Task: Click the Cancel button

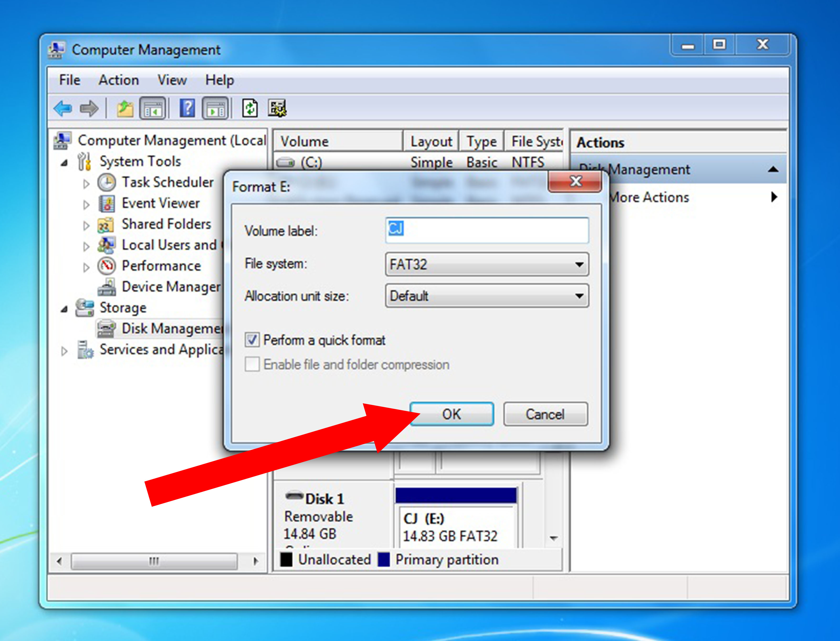Action: tap(545, 414)
